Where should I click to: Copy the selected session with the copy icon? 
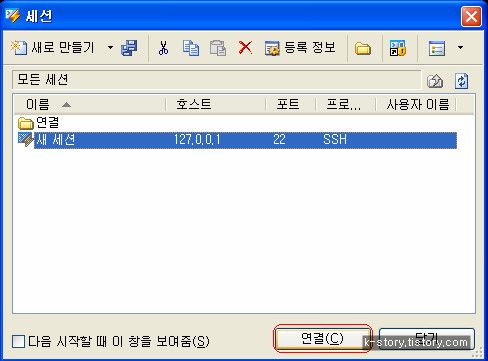(191, 48)
